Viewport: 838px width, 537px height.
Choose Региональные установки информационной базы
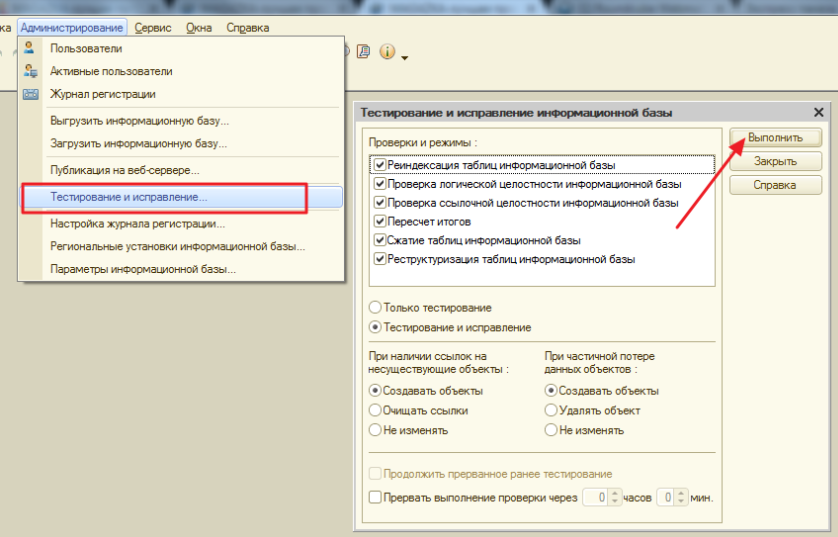pyautogui.click(x=182, y=246)
